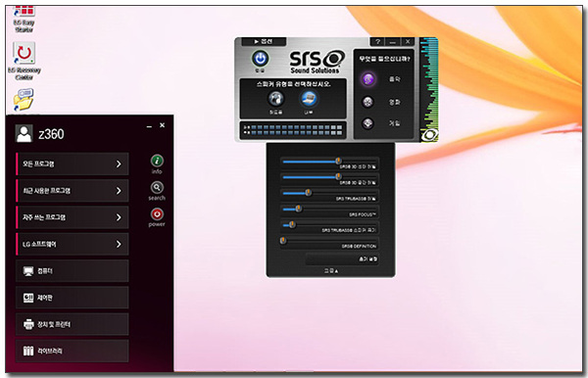Image resolution: width=588 pixels, height=378 pixels.
Task: Click the SRS DEFINITION slider handle
Action: pyautogui.click(x=283, y=241)
